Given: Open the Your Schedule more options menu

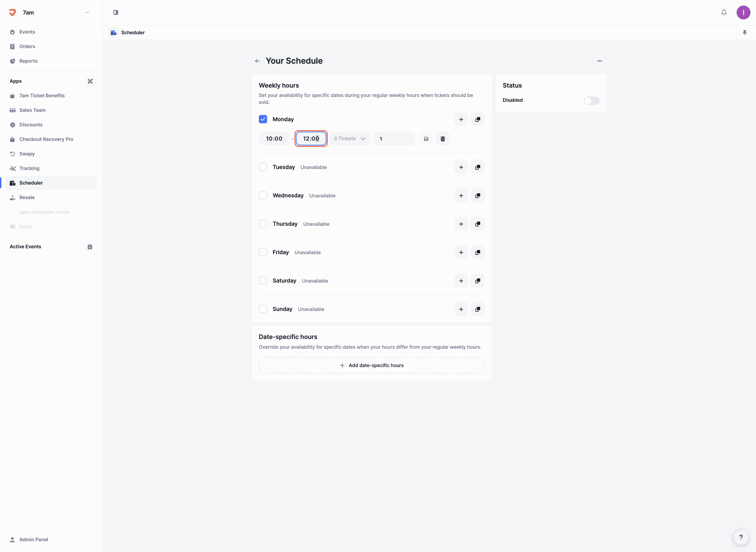Looking at the screenshot, I should click(600, 61).
